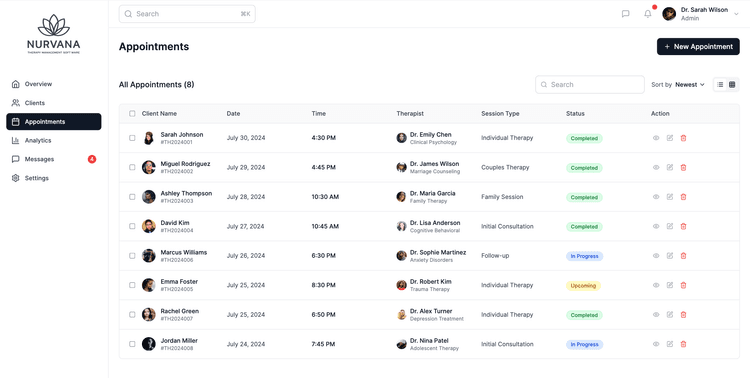Tick the select-all checkbox beside Client Name

click(132, 114)
